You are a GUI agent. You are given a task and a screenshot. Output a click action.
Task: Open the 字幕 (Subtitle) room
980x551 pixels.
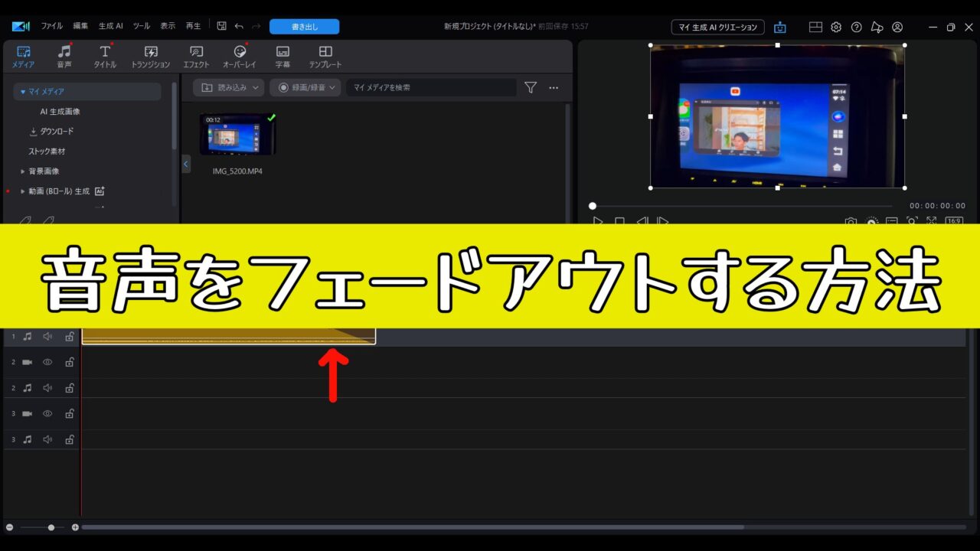coord(283,57)
